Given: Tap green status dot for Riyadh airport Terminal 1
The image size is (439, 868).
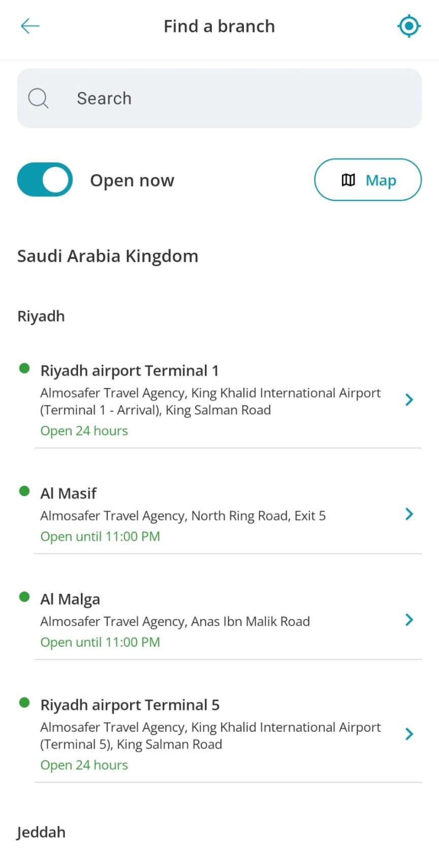Looking at the screenshot, I should tap(24, 368).
